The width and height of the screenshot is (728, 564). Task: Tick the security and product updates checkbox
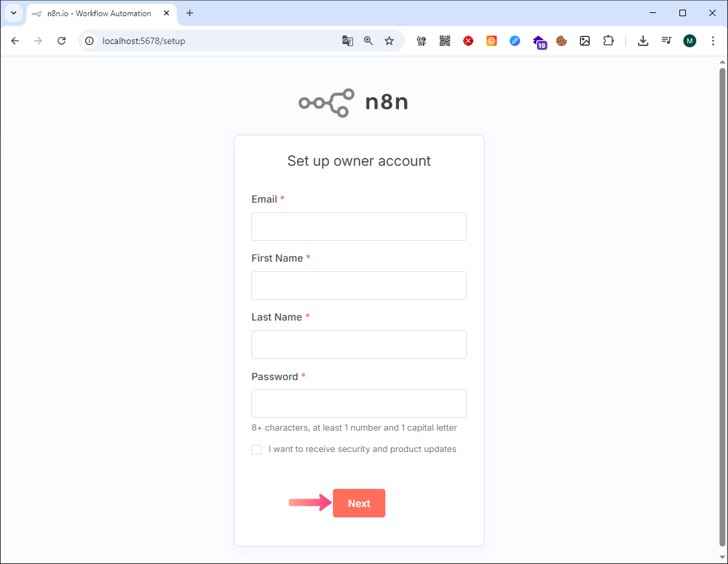(x=256, y=449)
